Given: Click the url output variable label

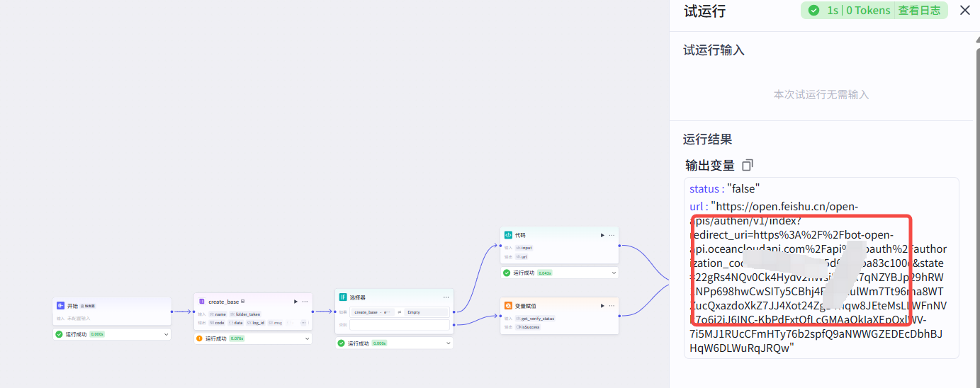Looking at the screenshot, I should click(697, 206).
